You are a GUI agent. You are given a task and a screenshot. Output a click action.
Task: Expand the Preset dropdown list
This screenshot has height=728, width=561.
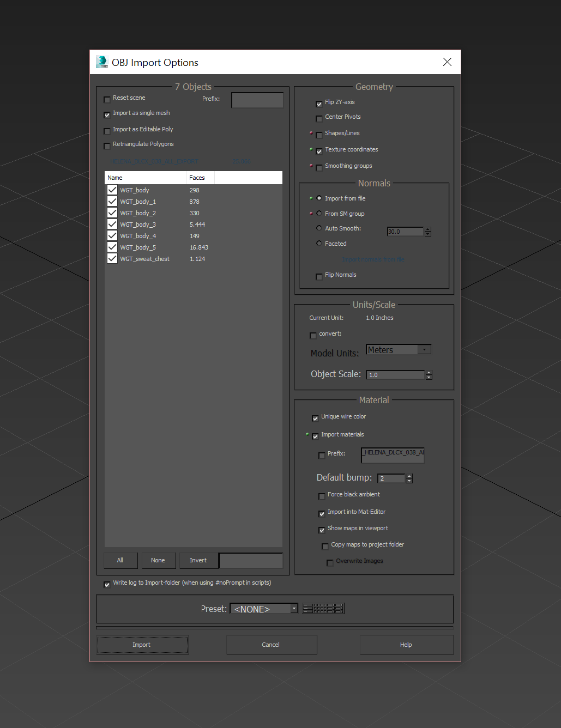pos(294,609)
